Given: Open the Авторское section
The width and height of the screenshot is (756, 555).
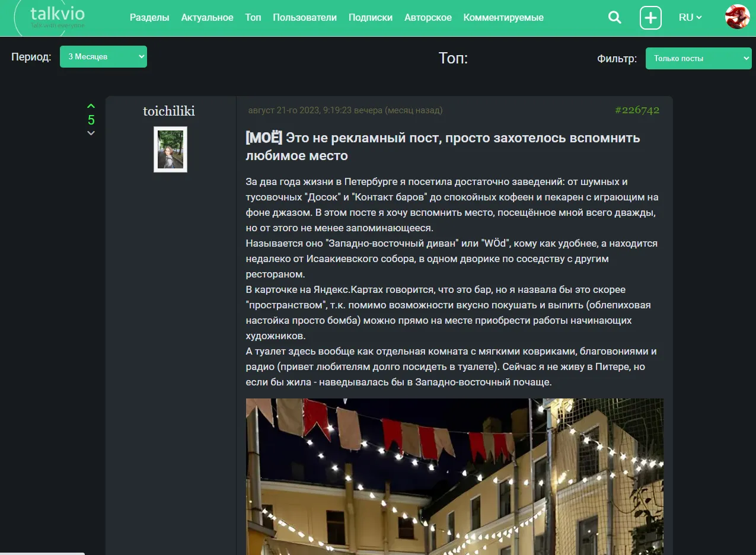Looking at the screenshot, I should (x=428, y=18).
